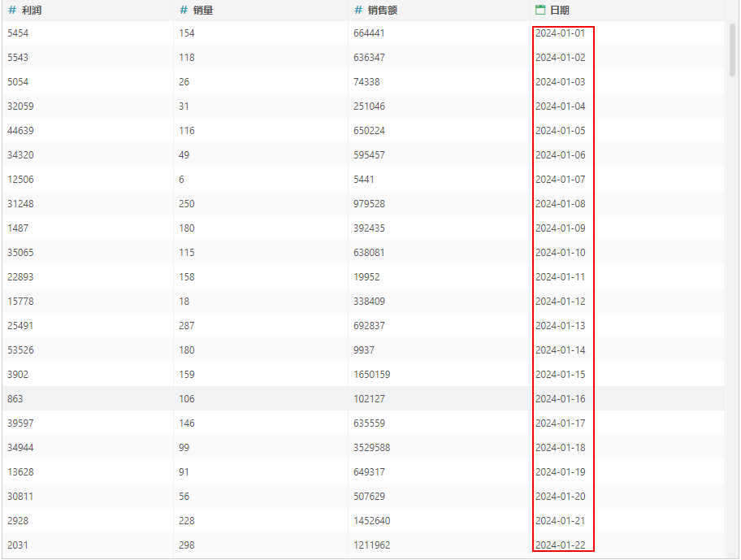Screen dimensions: 741x560
Task: Select the 利润 cell 12506
Action: pos(21,180)
